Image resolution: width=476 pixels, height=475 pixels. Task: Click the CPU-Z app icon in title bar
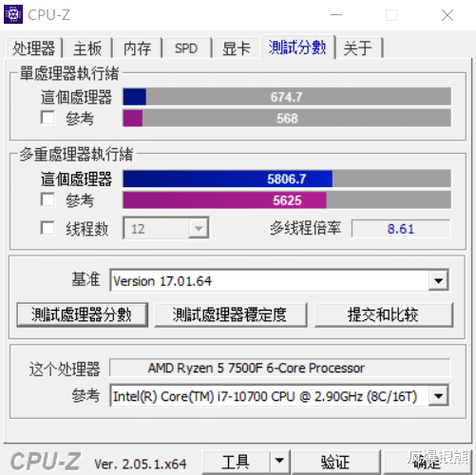coord(13,14)
